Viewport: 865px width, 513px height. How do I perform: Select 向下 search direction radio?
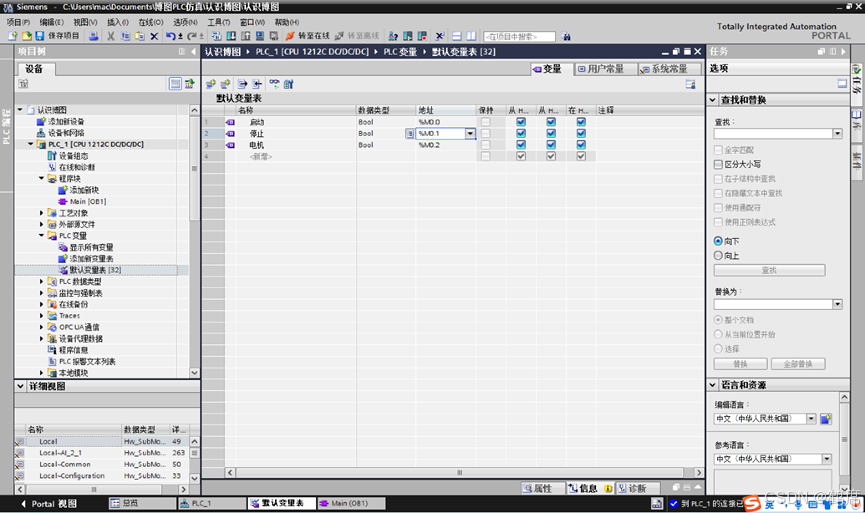coord(718,241)
